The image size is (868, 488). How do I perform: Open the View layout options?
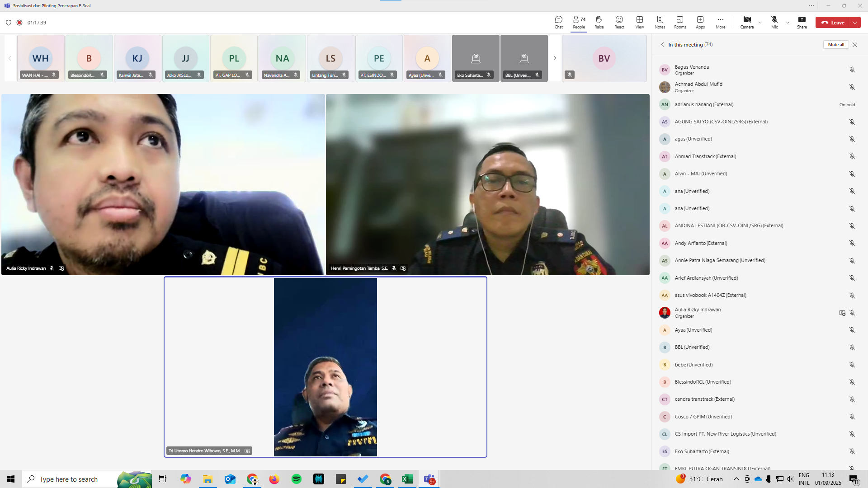click(x=639, y=22)
